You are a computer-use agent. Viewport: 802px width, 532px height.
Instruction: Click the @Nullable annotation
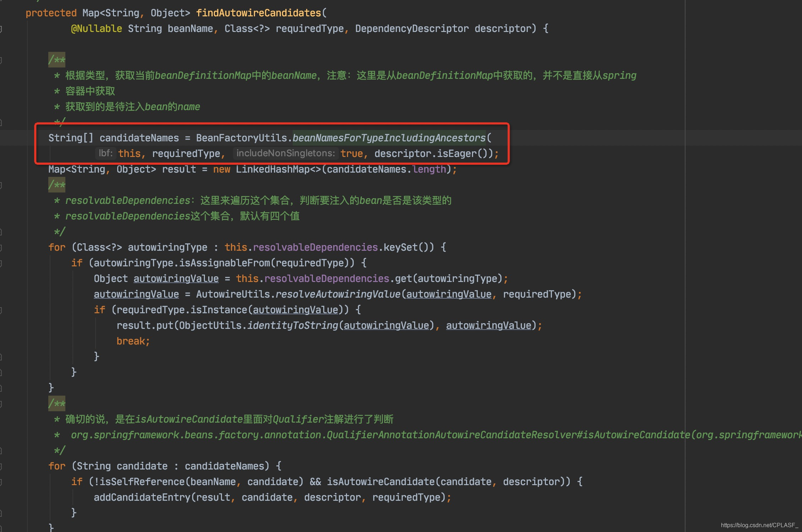[x=96, y=29]
